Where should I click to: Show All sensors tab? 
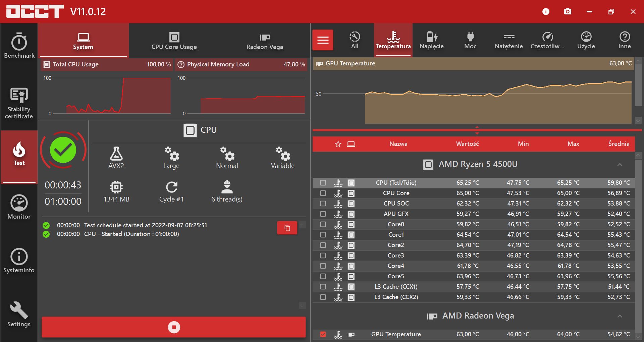[x=355, y=40]
